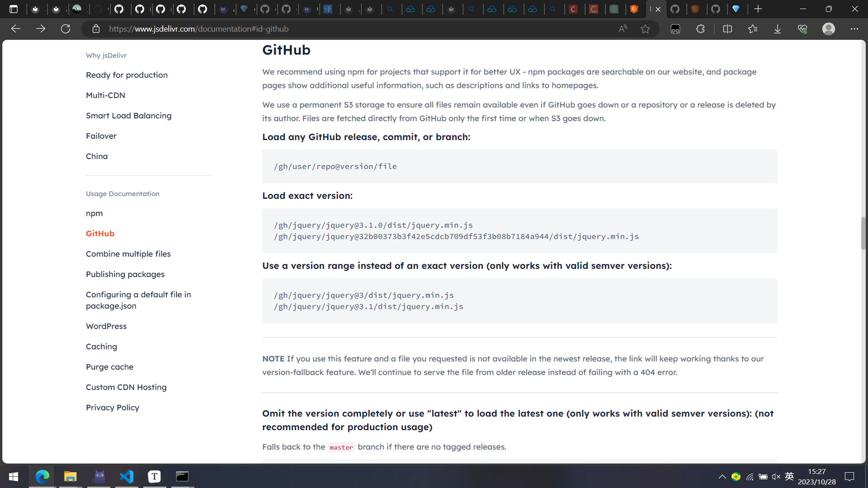This screenshot has height=488, width=868.
Task: Open the tab actions menu button
Action: click(14, 9)
